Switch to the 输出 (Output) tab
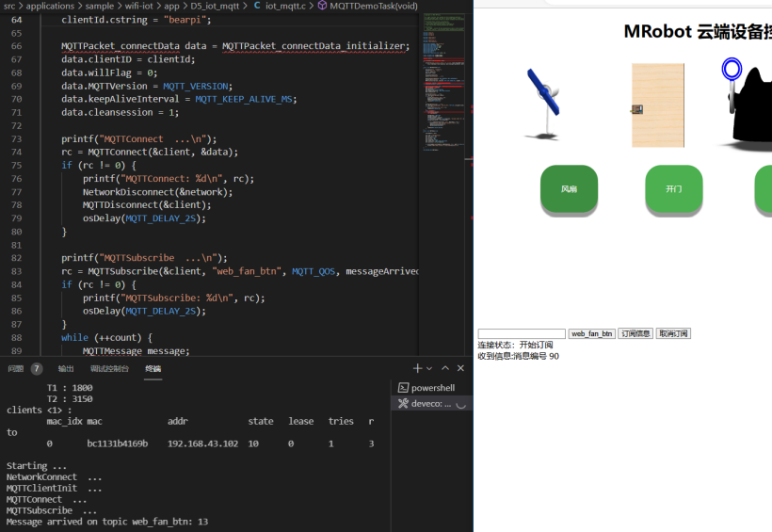The width and height of the screenshot is (772, 532). [66, 368]
